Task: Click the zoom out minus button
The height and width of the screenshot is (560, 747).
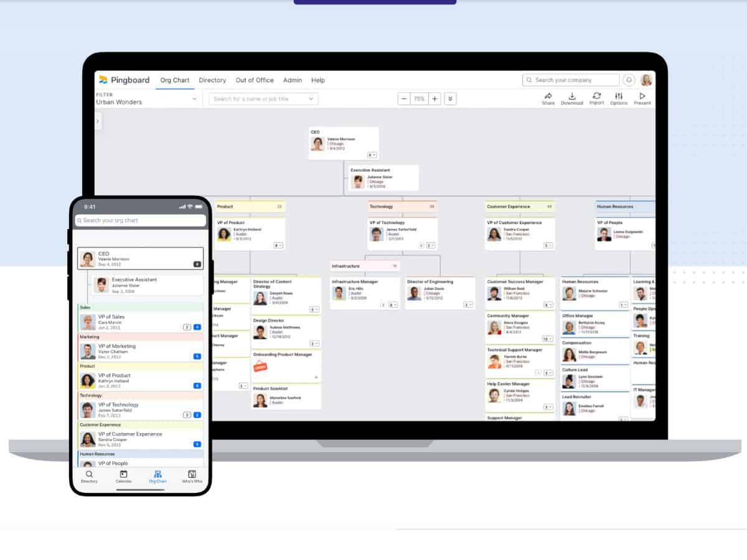Action: click(x=403, y=98)
